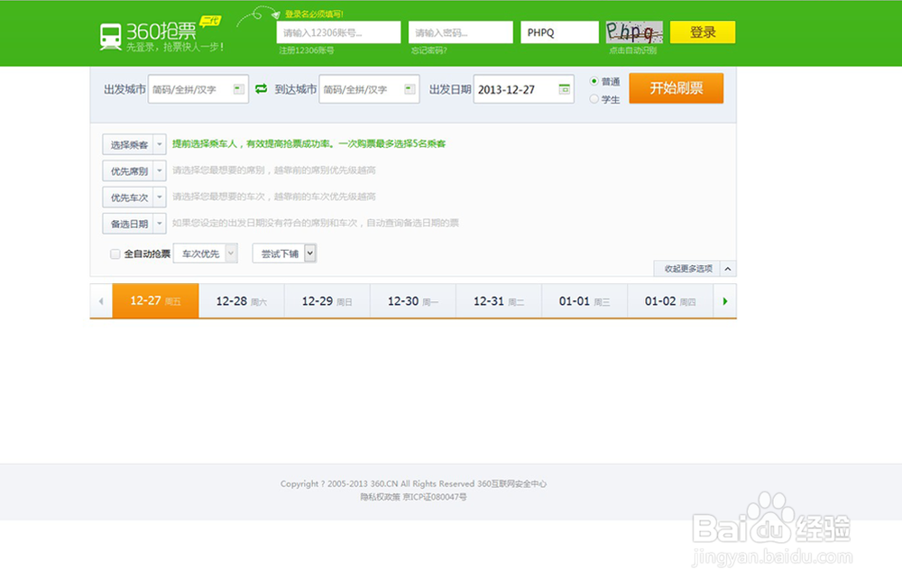Swap departure and arrival cities with exchange arrows
902x588 pixels.
[262, 89]
